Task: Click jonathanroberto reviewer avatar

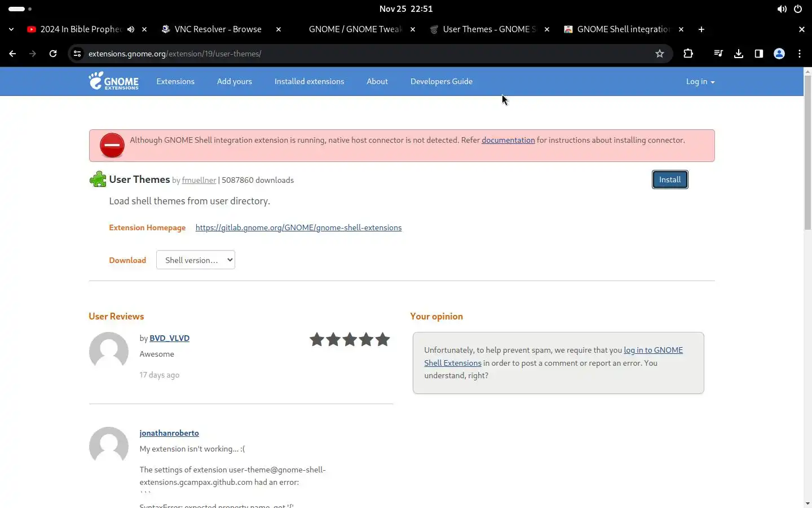Action: coord(109,446)
